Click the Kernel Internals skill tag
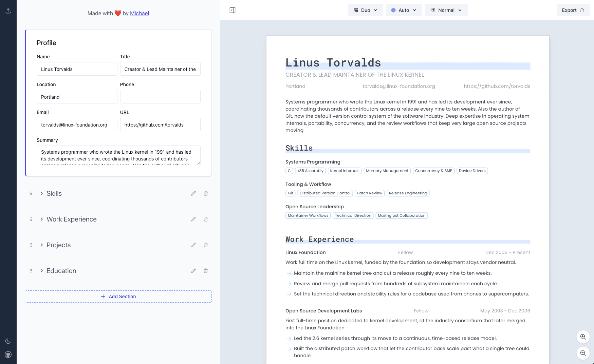The width and height of the screenshot is (594, 364). tap(345, 171)
